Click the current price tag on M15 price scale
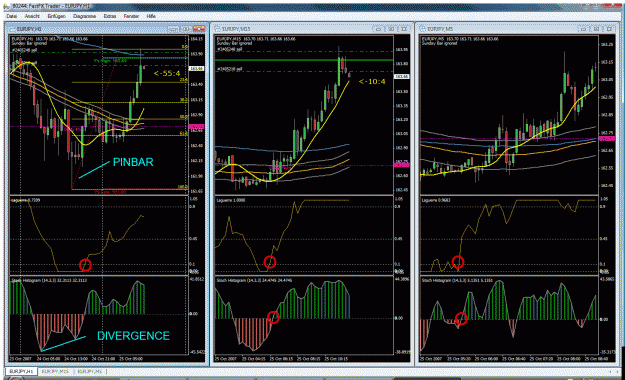The width and height of the screenshot is (625, 380). click(402, 76)
